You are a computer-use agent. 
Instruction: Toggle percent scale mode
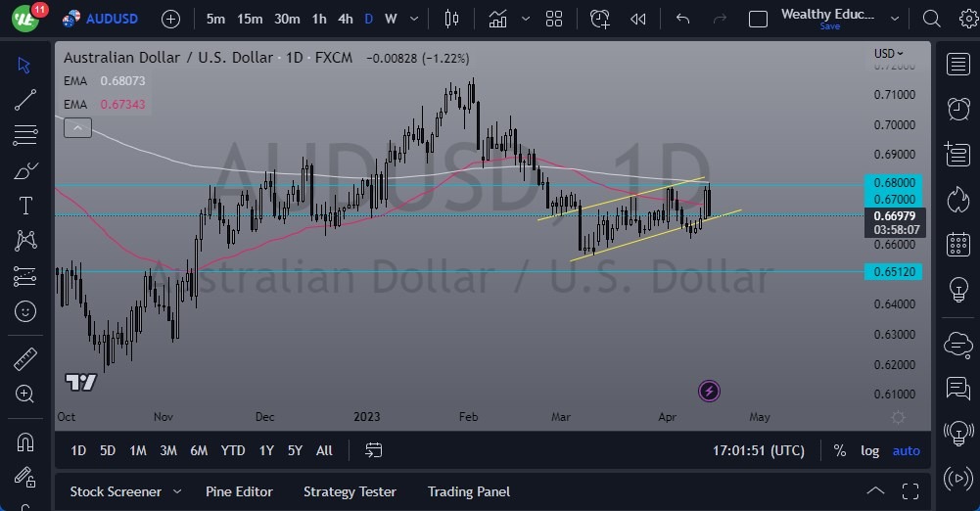tap(839, 450)
